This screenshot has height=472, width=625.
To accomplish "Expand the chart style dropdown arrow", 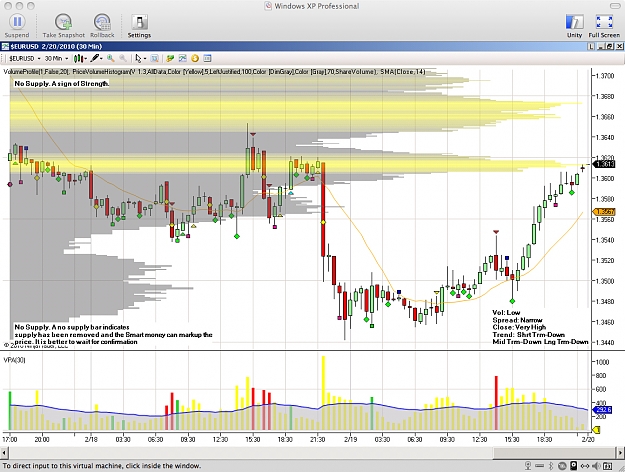I will pyautogui.click(x=85, y=59).
